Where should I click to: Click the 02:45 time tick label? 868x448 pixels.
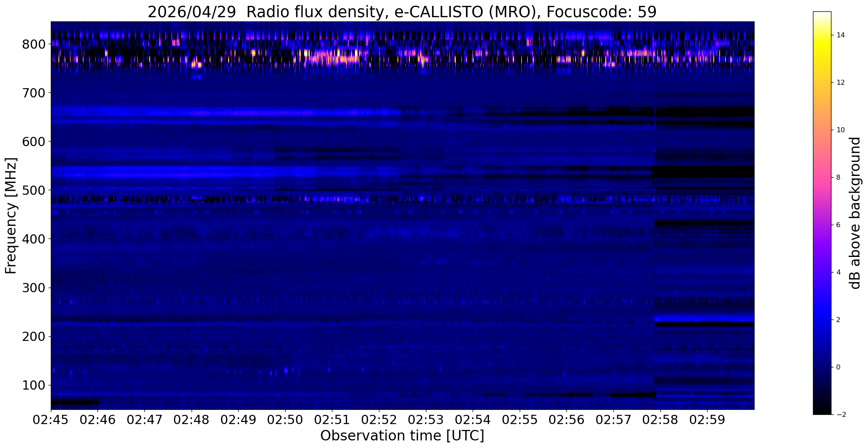click(x=51, y=420)
